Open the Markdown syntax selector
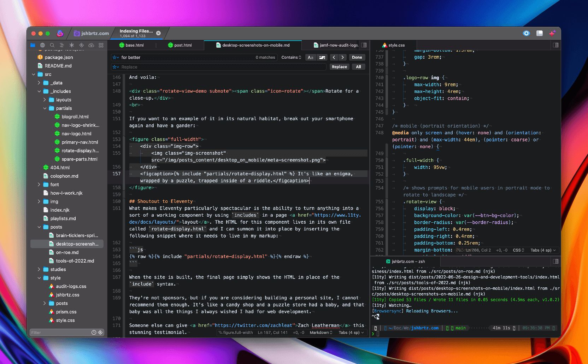The height and width of the screenshot is (364, 588). [x=321, y=333]
